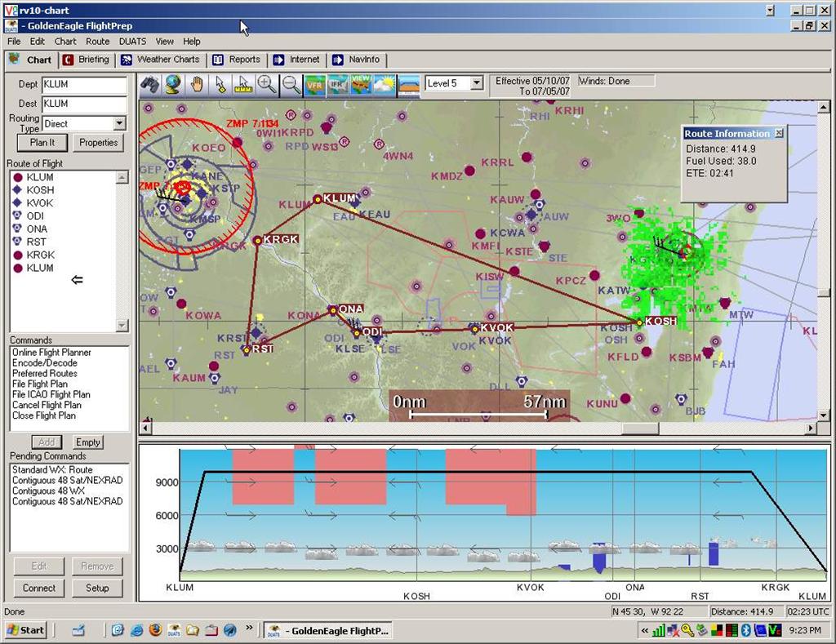The height and width of the screenshot is (644, 836).
Task: Open the Windows Start menu
Action: click(27, 630)
